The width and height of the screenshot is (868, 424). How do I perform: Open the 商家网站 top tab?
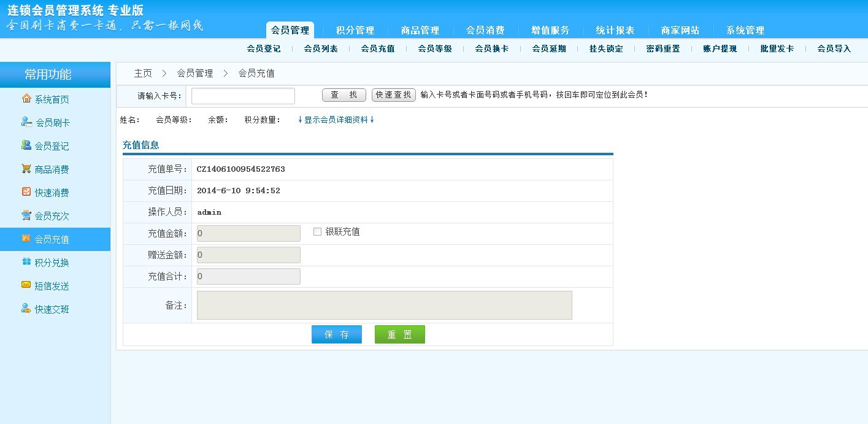pyautogui.click(x=680, y=30)
